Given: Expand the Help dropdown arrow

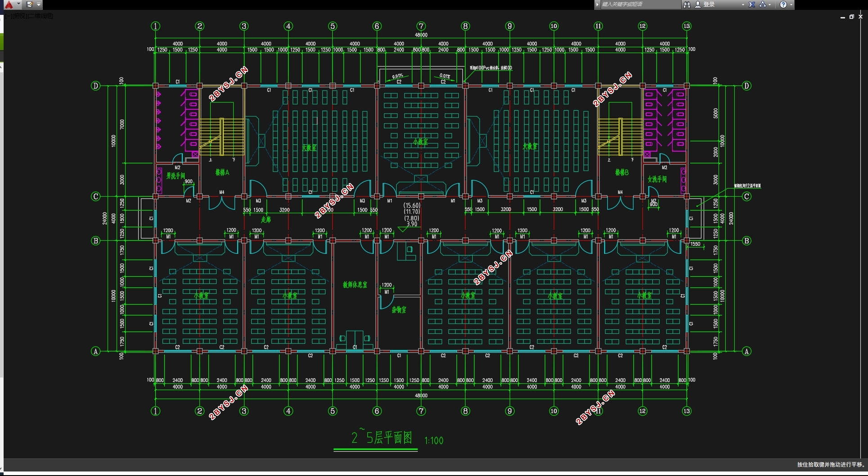Looking at the screenshot, I should coord(791,4).
